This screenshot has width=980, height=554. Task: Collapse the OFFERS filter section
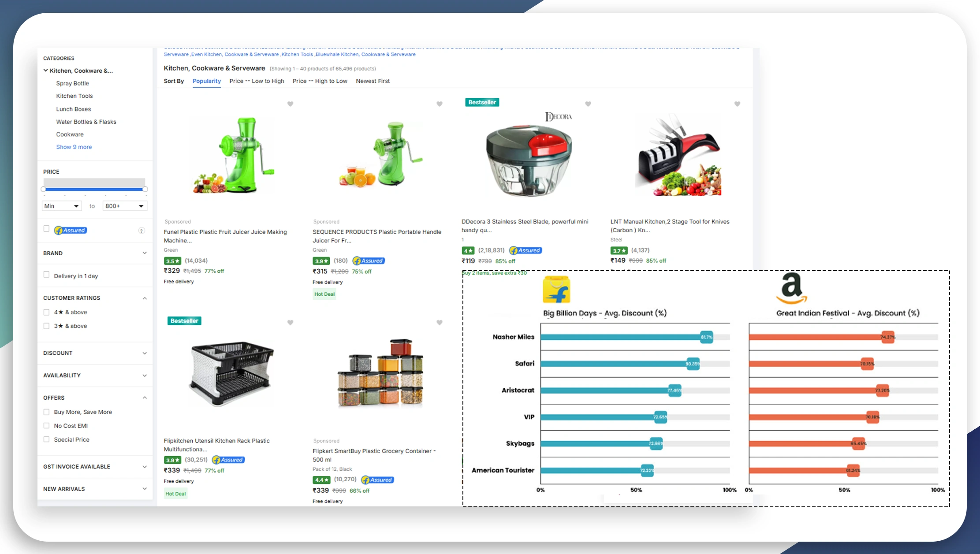click(x=145, y=398)
